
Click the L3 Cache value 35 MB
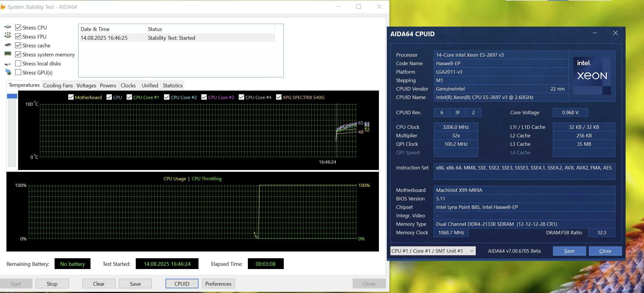(x=584, y=144)
